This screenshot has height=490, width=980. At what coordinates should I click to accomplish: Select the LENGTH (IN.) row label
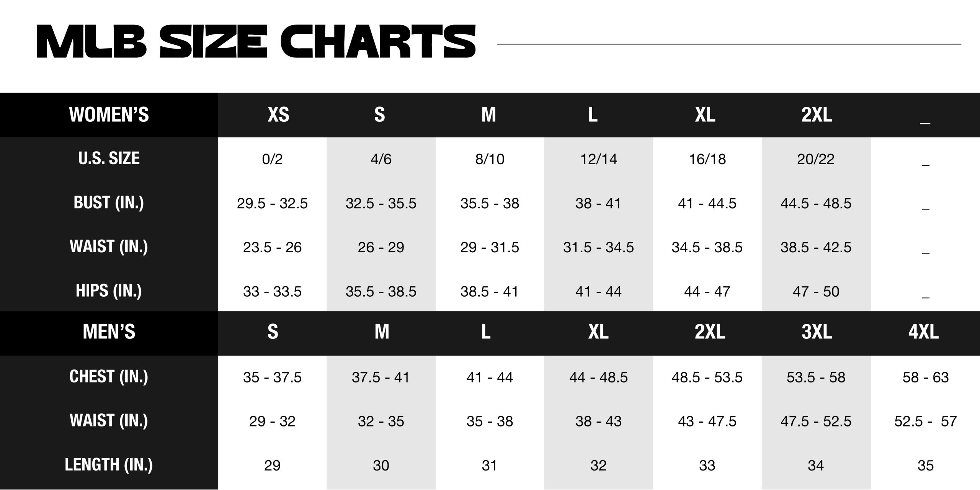(x=109, y=465)
